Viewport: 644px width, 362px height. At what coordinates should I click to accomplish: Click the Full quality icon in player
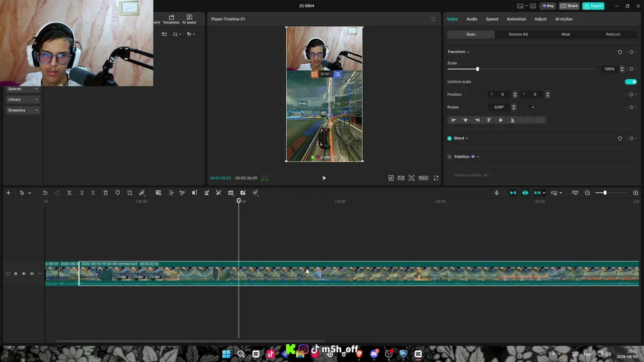[401, 178]
